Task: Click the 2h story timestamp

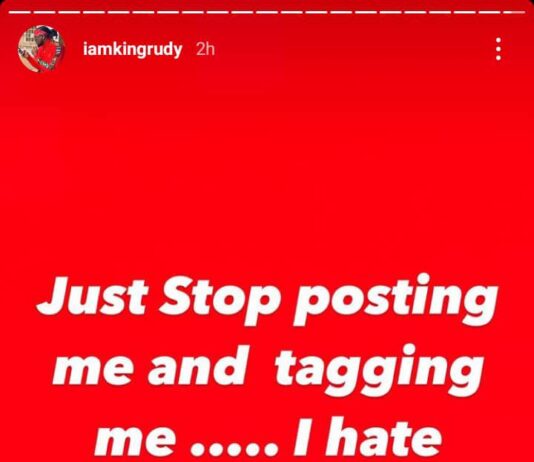Action: pyautogui.click(x=205, y=49)
